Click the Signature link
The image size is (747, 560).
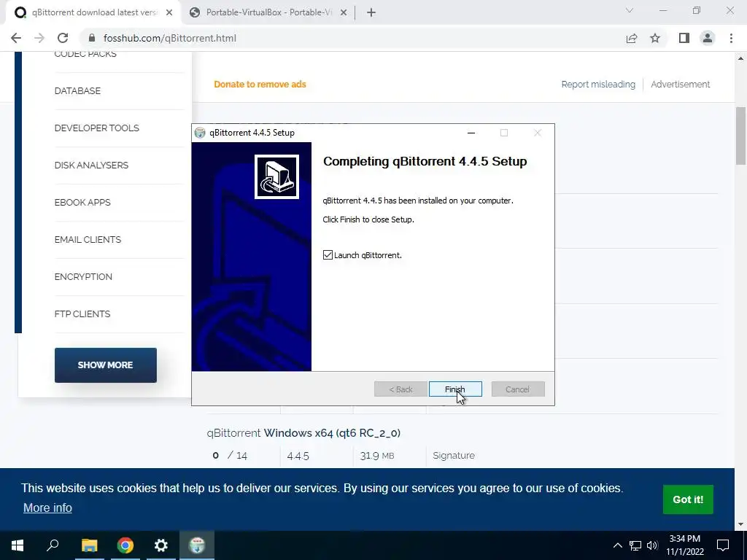[454, 456]
